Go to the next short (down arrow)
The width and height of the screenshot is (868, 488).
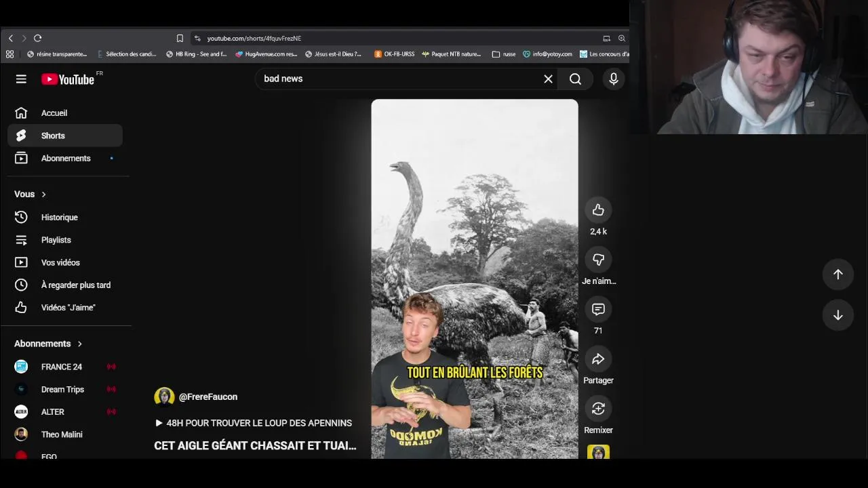(x=838, y=315)
